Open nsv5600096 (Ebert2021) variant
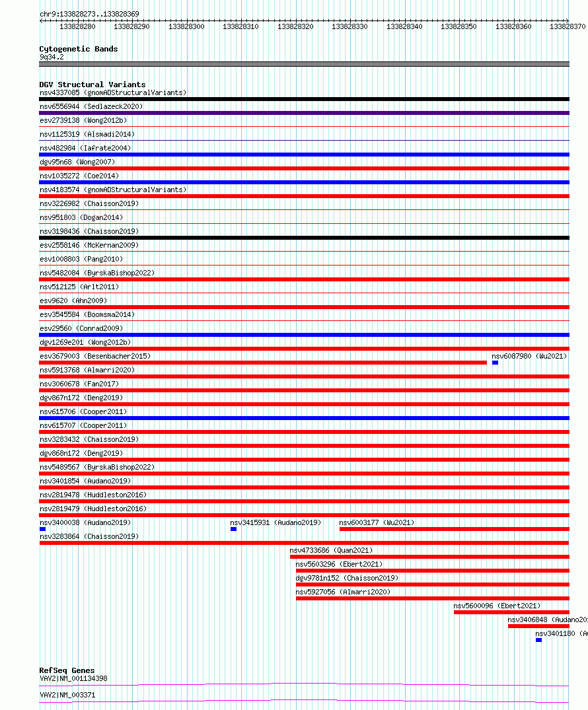Screen dimensions: 588x710 (497, 606)
